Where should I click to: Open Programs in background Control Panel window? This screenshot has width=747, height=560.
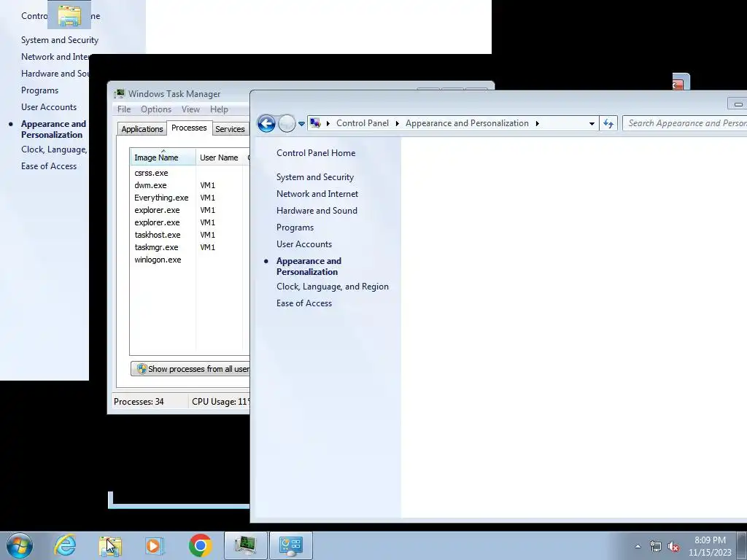pos(39,90)
